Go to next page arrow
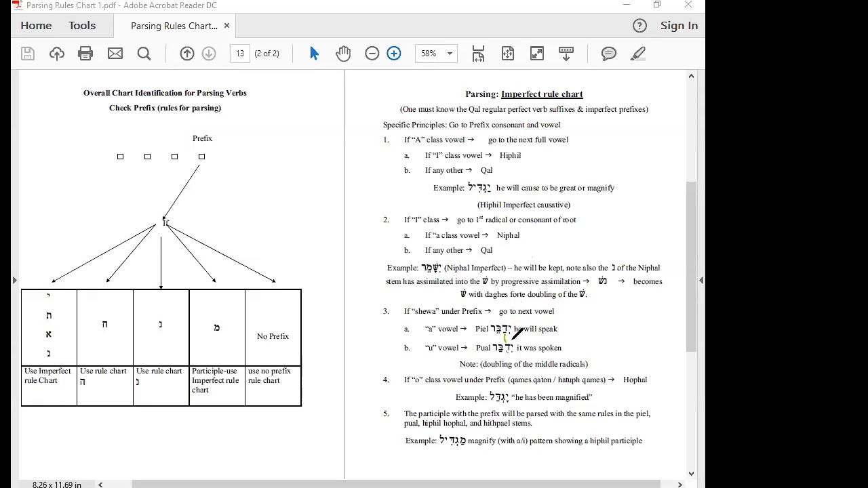The image size is (868, 488). (209, 54)
